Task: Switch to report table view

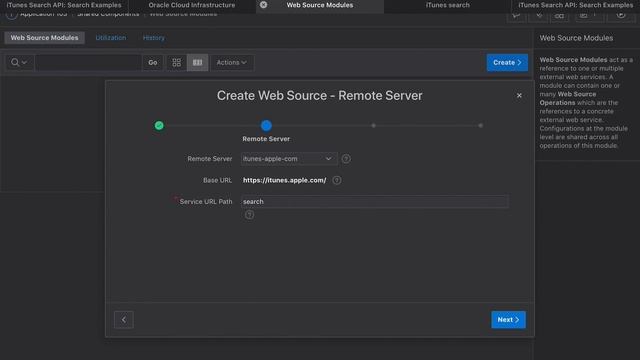Action: pos(198,62)
